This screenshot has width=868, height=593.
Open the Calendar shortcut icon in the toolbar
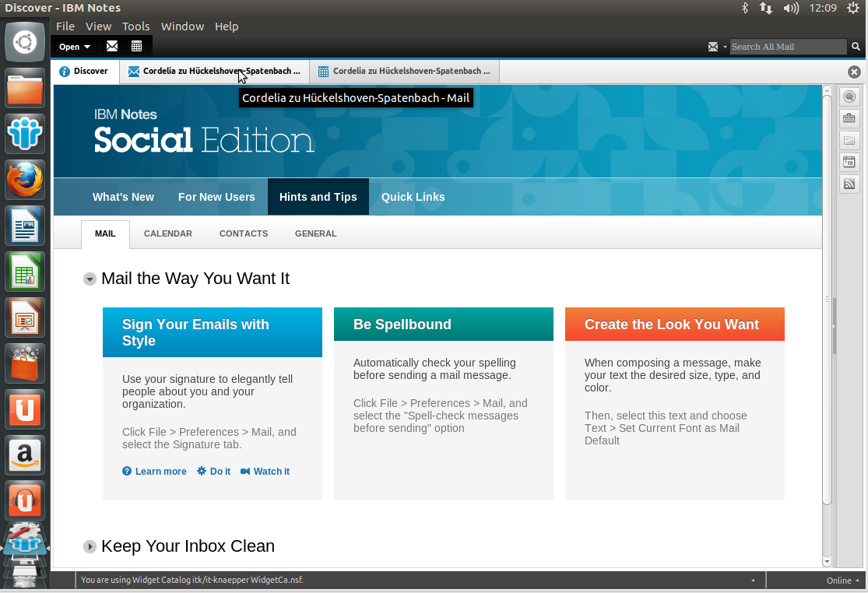(137, 47)
